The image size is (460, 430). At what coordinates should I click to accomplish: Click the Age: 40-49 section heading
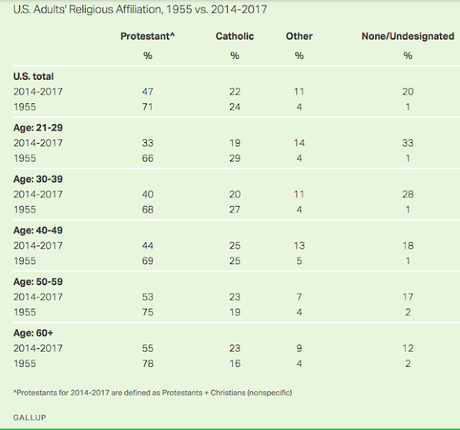[38, 230]
